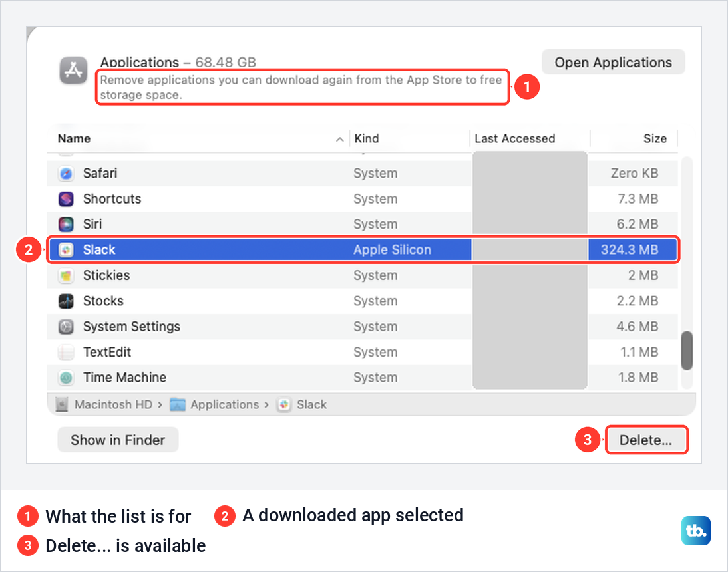The image size is (728, 572).
Task: Sort the list by Name column header
Action: point(75,139)
